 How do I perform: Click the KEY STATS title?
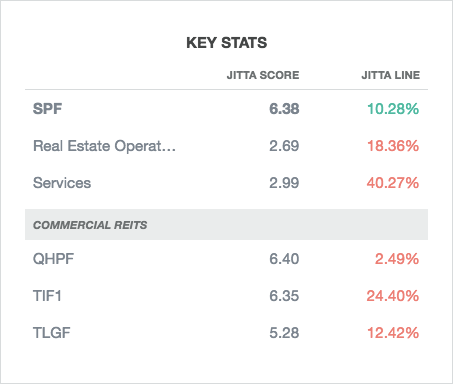point(227,43)
